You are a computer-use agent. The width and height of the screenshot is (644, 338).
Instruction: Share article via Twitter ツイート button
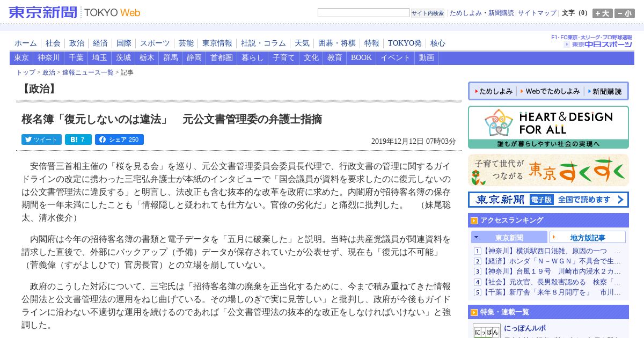point(41,139)
